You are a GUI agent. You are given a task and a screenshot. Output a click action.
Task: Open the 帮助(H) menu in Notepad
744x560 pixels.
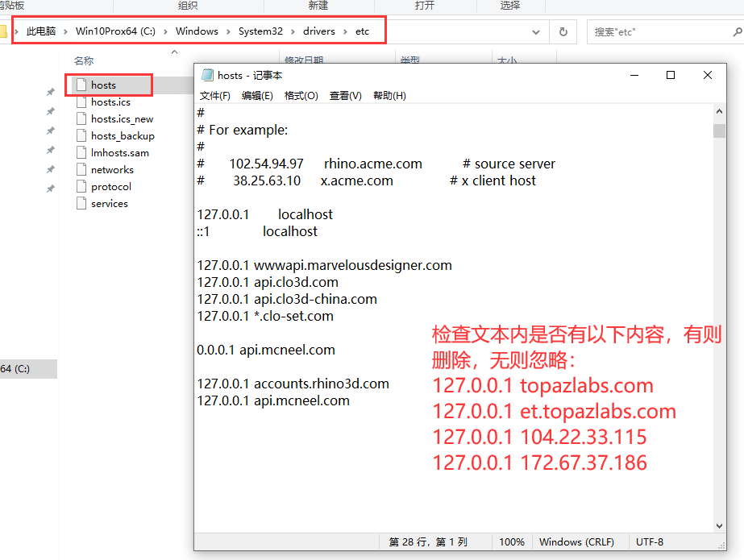pyautogui.click(x=389, y=96)
